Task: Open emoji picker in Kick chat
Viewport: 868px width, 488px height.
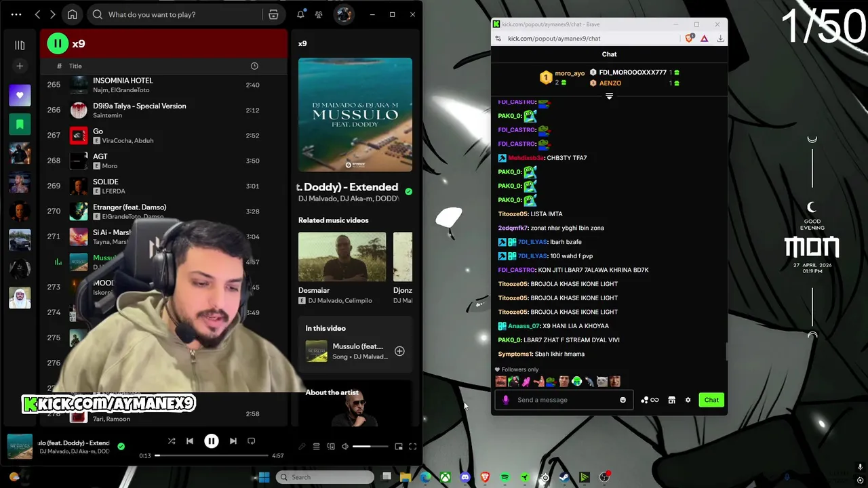Action: pos(623,400)
